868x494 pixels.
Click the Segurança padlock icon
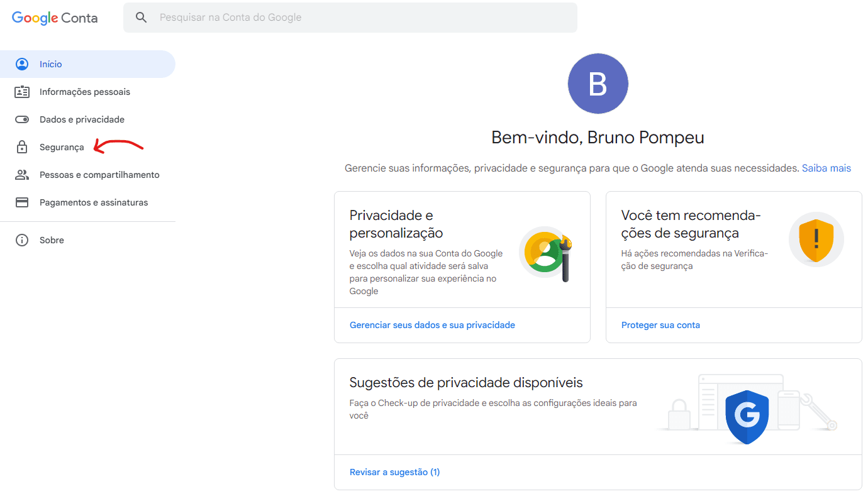coord(22,147)
